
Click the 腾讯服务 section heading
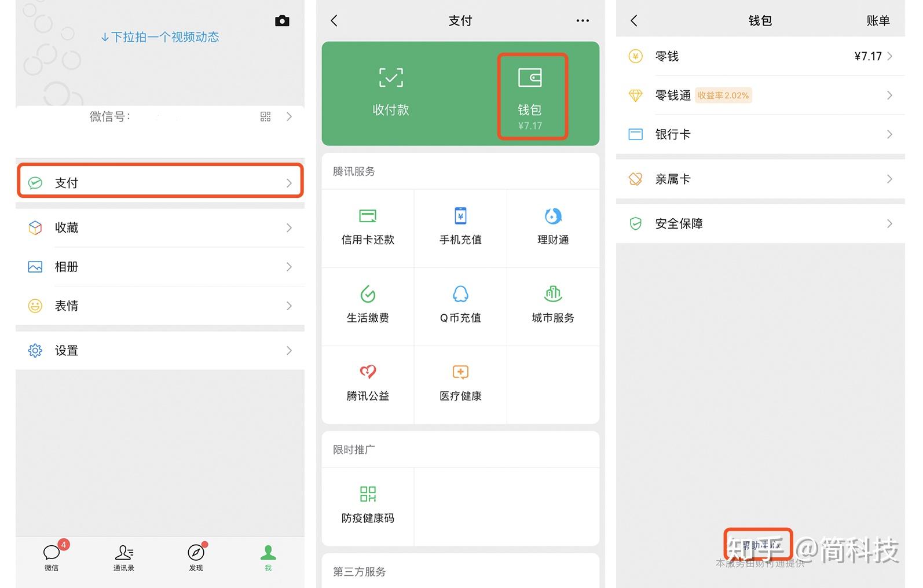pyautogui.click(x=354, y=171)
